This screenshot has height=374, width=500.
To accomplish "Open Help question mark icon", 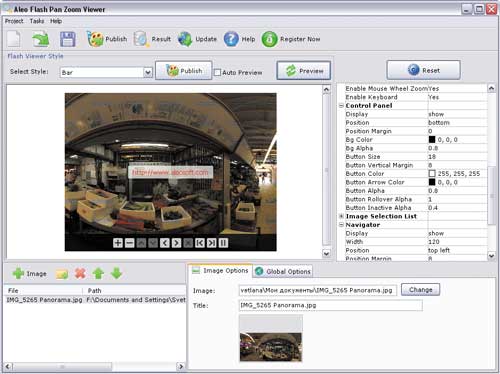I will tap(231, 39).
